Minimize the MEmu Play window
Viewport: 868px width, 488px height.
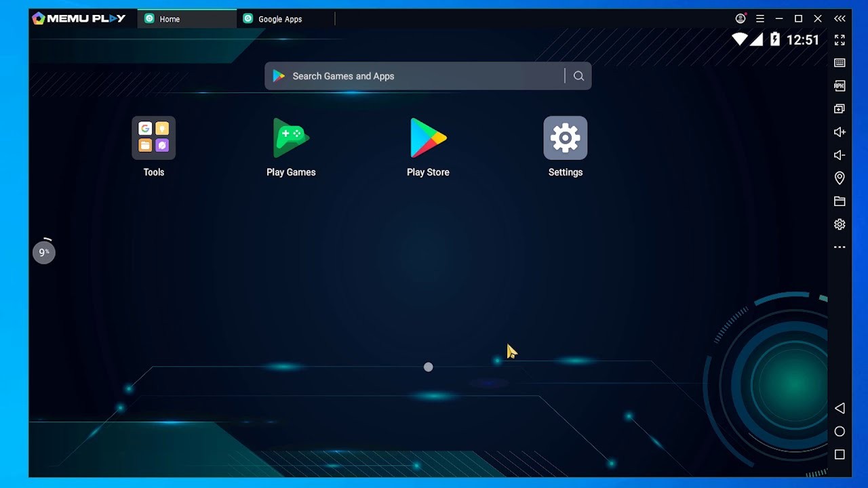(779, 19)
